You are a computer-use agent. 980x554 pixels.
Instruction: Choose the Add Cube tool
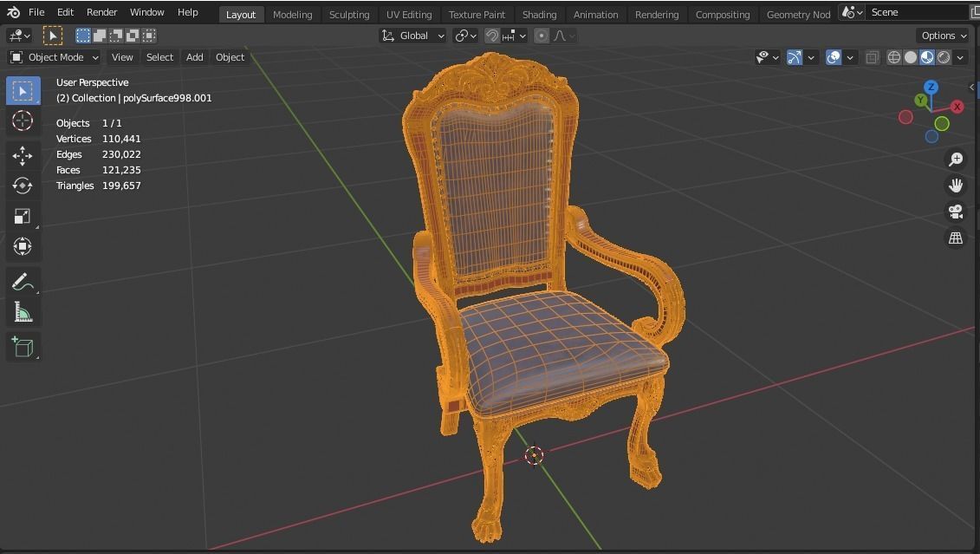23,347
